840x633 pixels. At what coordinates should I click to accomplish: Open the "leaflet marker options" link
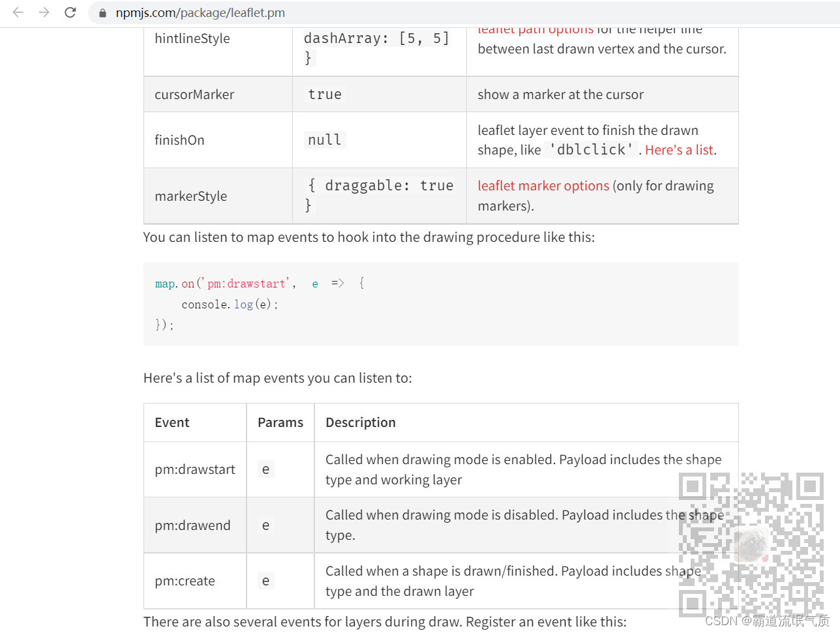coord(543,186)
